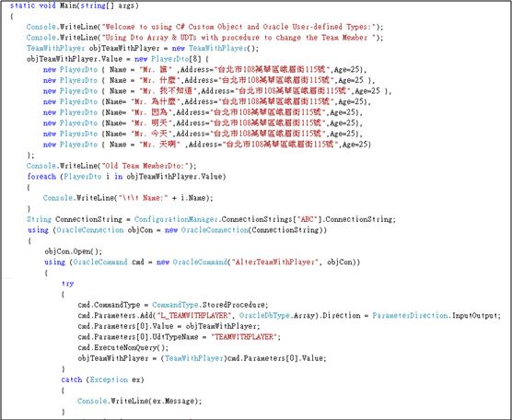Click the PlayerDto line with 'Mr. 我不知道'
The width and height of the screenshot is (512, 420).
[x=217, y=91]
